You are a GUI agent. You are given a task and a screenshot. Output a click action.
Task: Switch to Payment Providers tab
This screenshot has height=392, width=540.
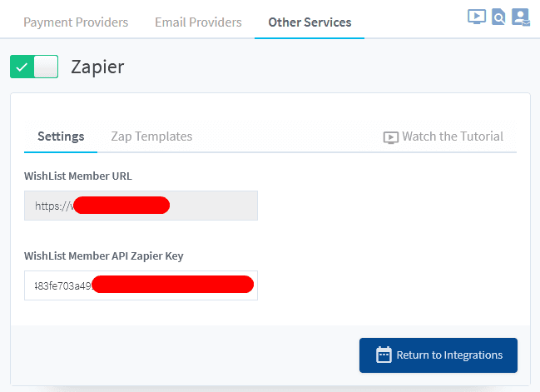pos(76,22)
